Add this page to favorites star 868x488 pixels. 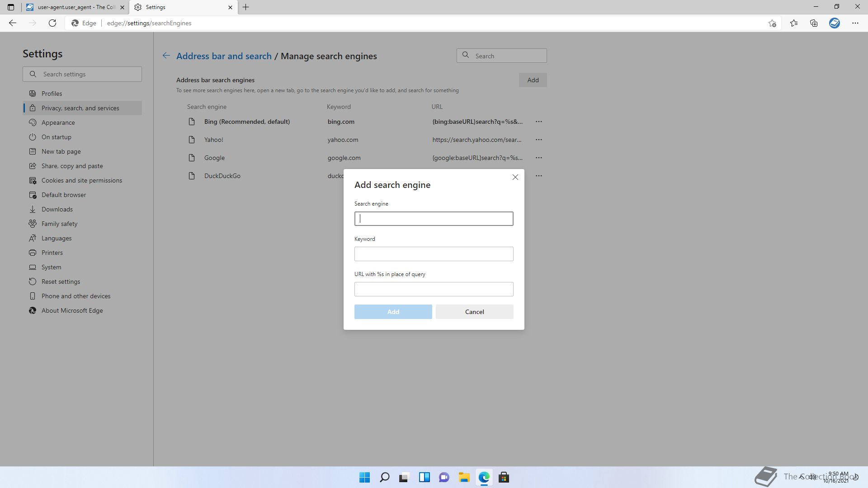coord(772,23)
